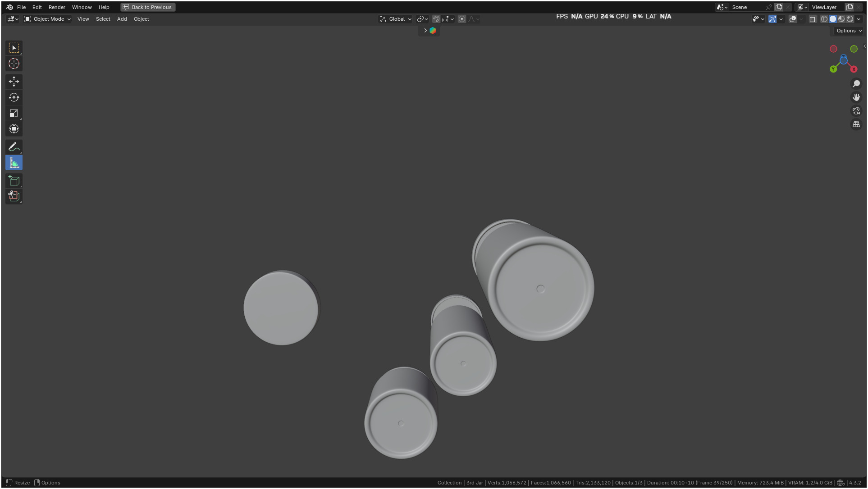Expand the Options dropdown
868x489 pixels.
[x=849, y=31]
